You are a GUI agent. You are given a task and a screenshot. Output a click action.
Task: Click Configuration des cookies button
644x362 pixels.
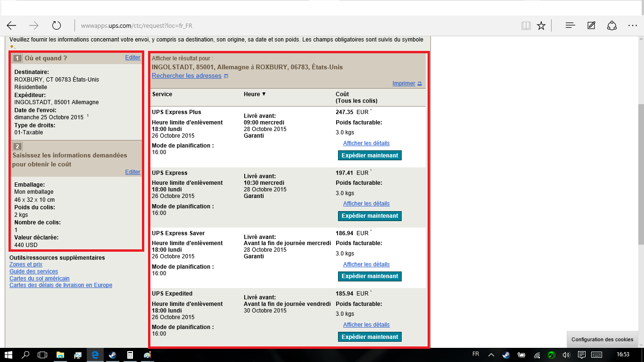[x=602, y=339]
